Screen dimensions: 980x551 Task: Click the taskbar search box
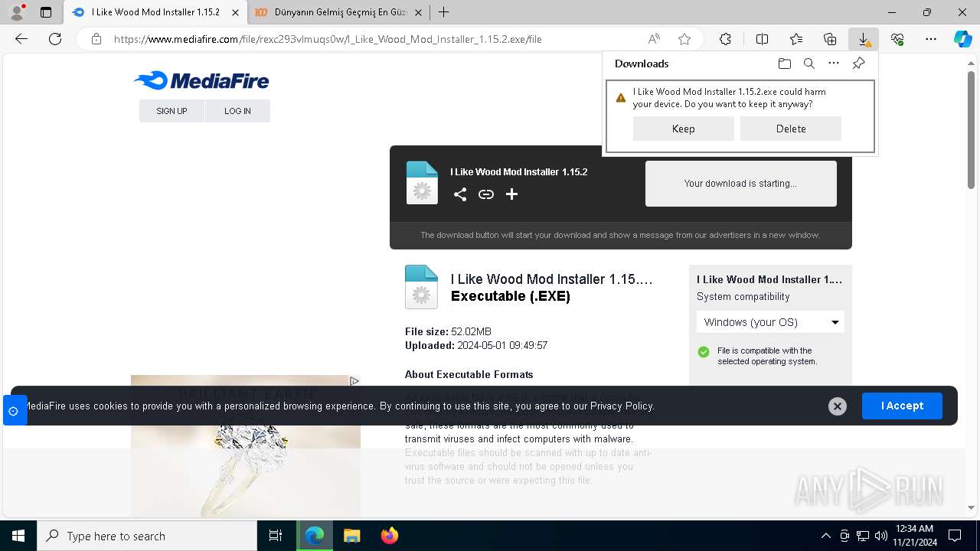(147, 536)
